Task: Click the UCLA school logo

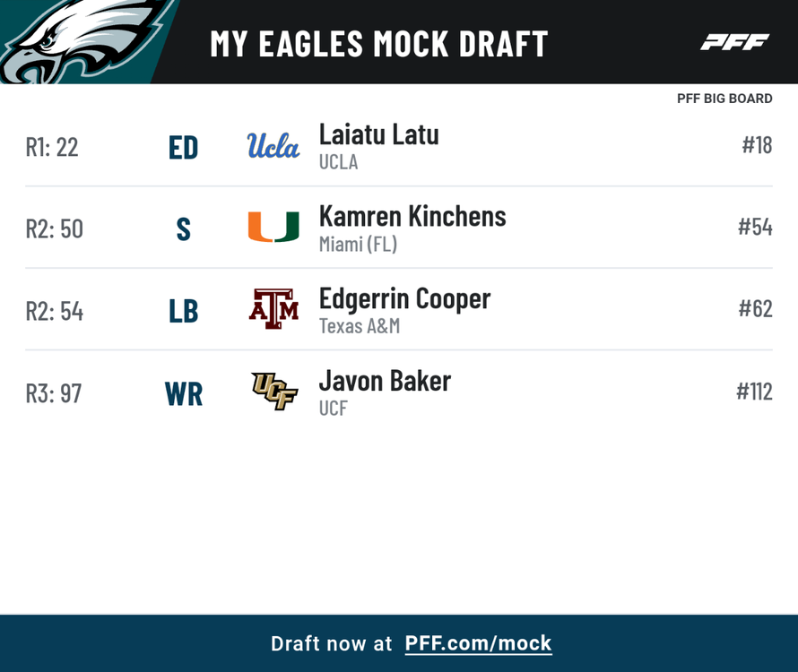Action: tap(273, 146)
